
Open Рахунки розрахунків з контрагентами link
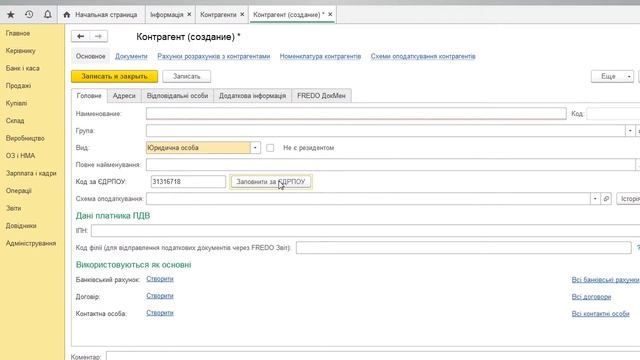tap(214, 56)
